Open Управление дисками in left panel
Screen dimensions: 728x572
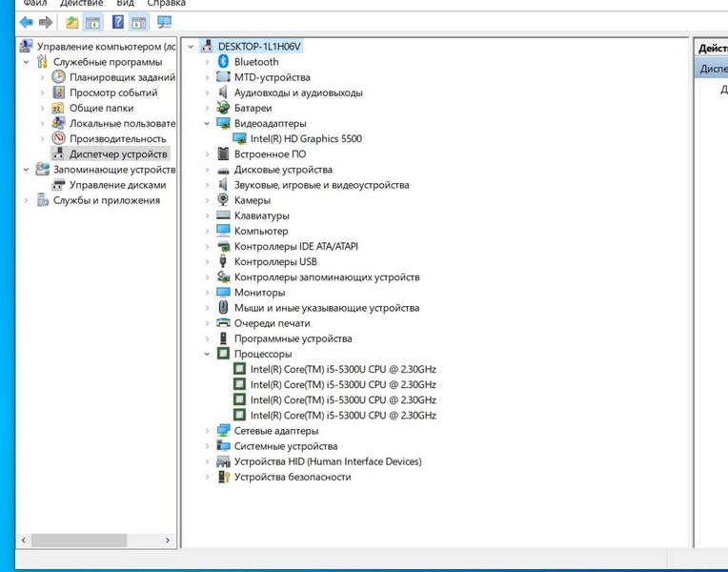(117, 185)
